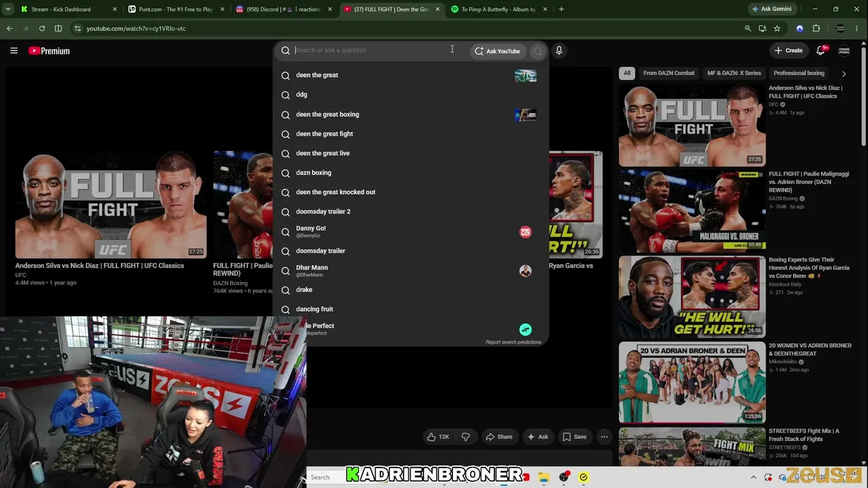The width and height of the screenshot is (868, 488).
Task: Choose the 'deen the great' suggestion
Action: [411, 75]
